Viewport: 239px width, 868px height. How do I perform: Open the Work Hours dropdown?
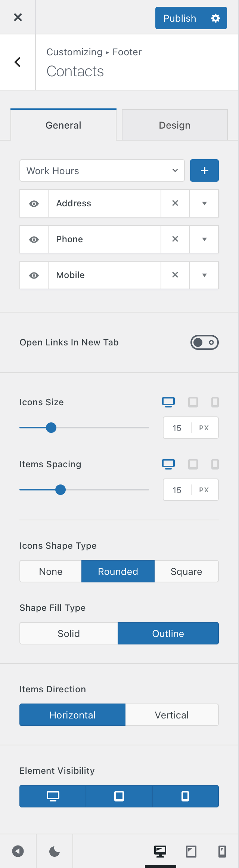click(102, 171)
